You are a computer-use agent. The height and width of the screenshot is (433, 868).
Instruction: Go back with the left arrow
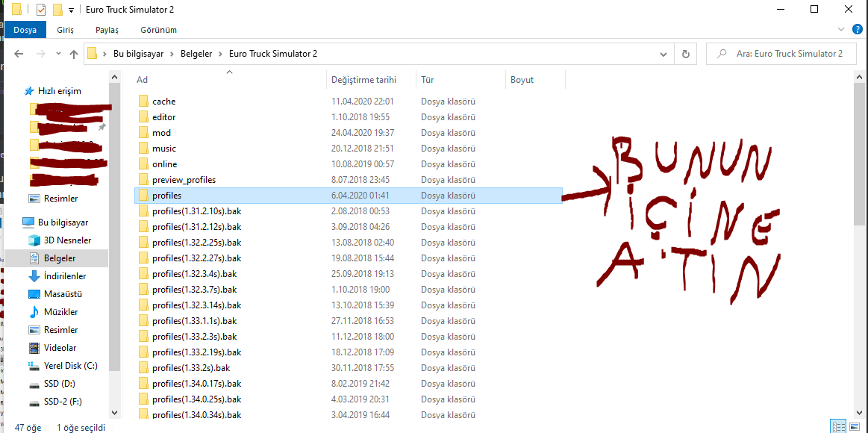(19, 54)
